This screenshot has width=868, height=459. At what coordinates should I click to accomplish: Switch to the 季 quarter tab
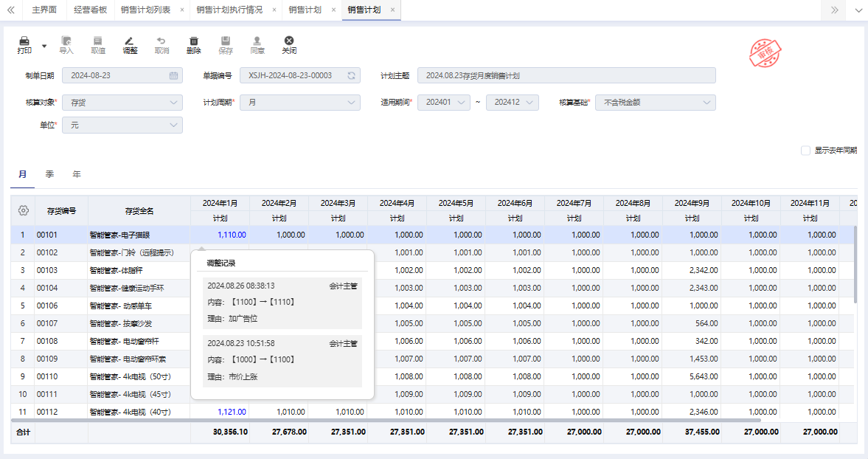pyautogui.click(x=49, y=174)
